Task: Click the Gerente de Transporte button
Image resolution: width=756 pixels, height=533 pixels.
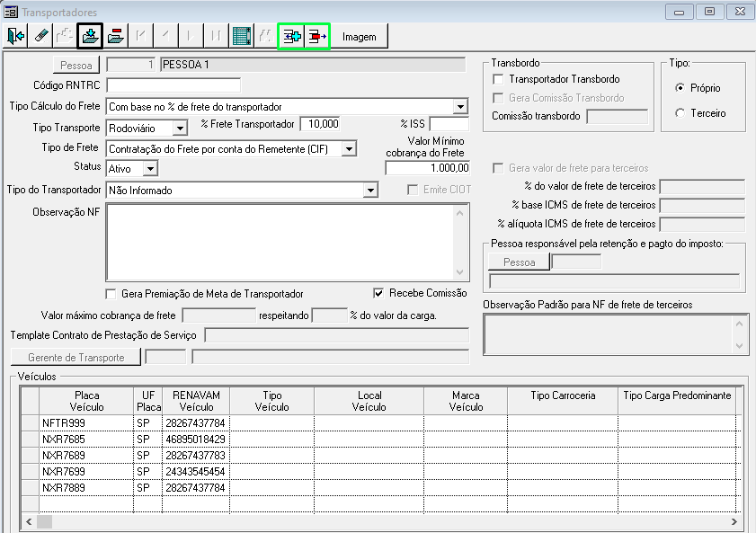Action: [76, 358]
